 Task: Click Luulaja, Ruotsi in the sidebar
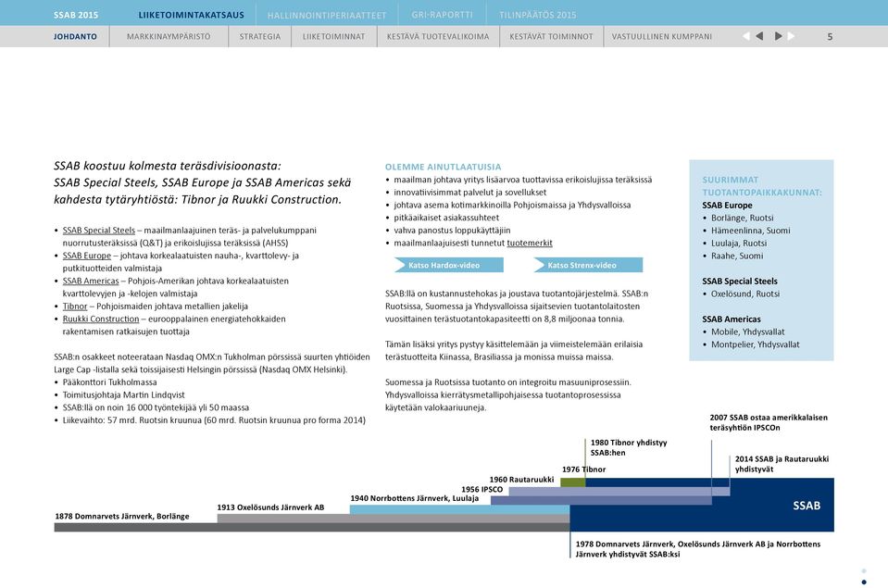click(739, 243)
